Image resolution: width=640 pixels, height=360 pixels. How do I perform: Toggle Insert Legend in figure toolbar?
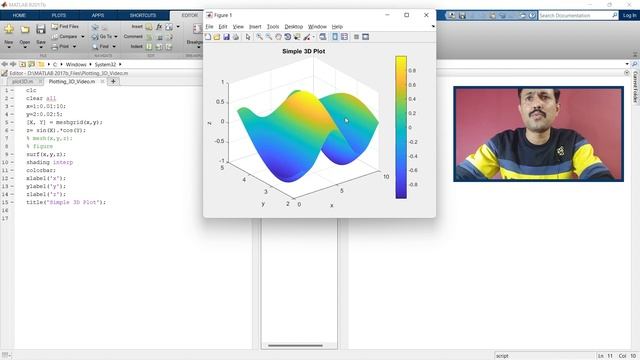click(x=344, y=37)
